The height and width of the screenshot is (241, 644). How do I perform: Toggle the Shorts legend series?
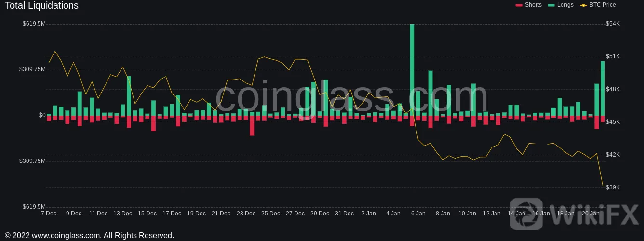tap(528, 5)
